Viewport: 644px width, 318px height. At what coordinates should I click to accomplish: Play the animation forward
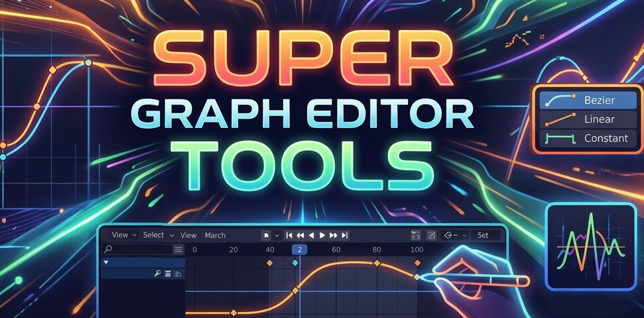[322, 236]
